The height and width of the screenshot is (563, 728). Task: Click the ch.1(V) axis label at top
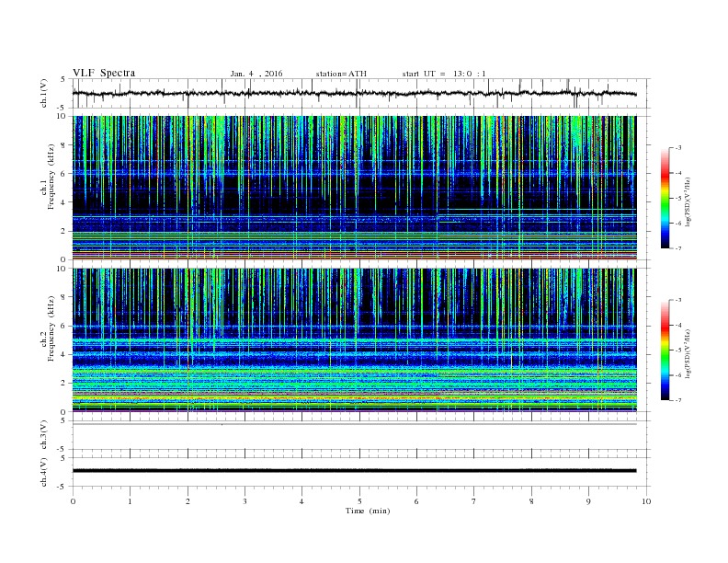coord(43,93)
